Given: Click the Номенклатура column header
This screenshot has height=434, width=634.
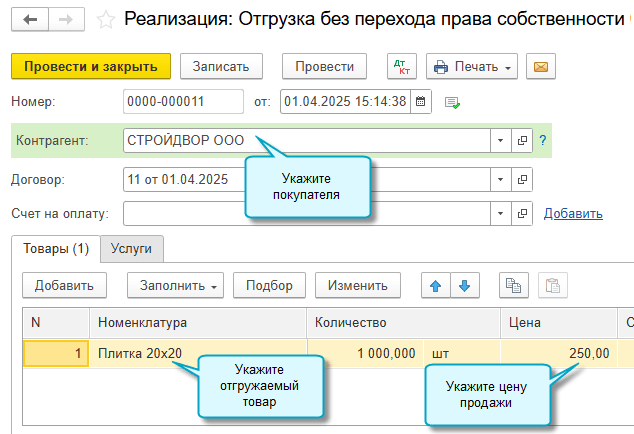Looking at the screenshot, I should [x=198, y=323].
